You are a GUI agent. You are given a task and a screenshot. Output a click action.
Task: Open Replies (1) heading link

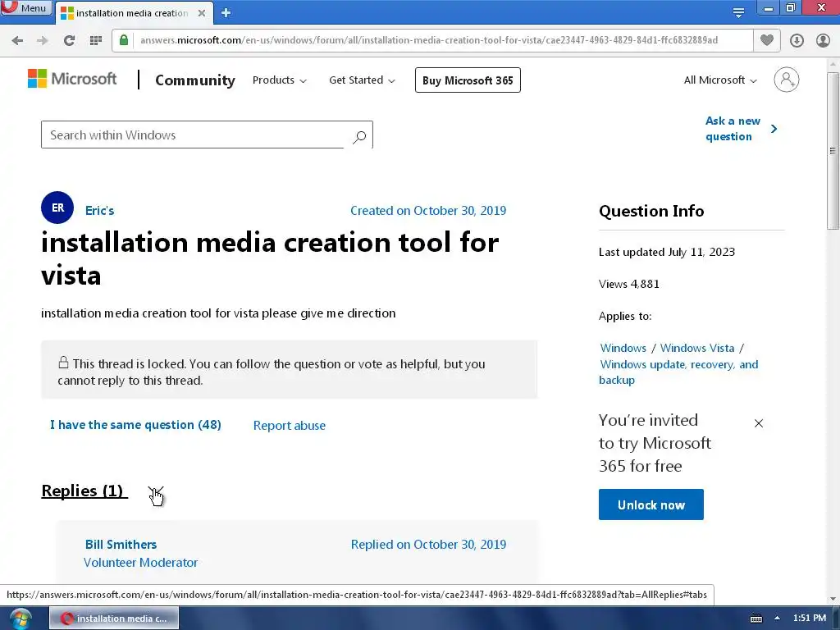click(x=84, y=491)
